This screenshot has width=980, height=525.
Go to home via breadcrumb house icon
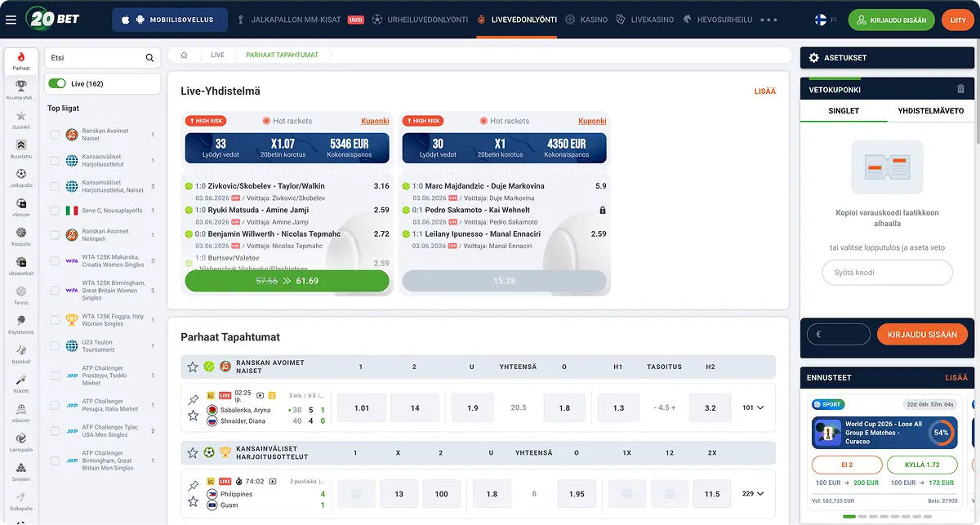pyautogui.click(x=185, y=55)
